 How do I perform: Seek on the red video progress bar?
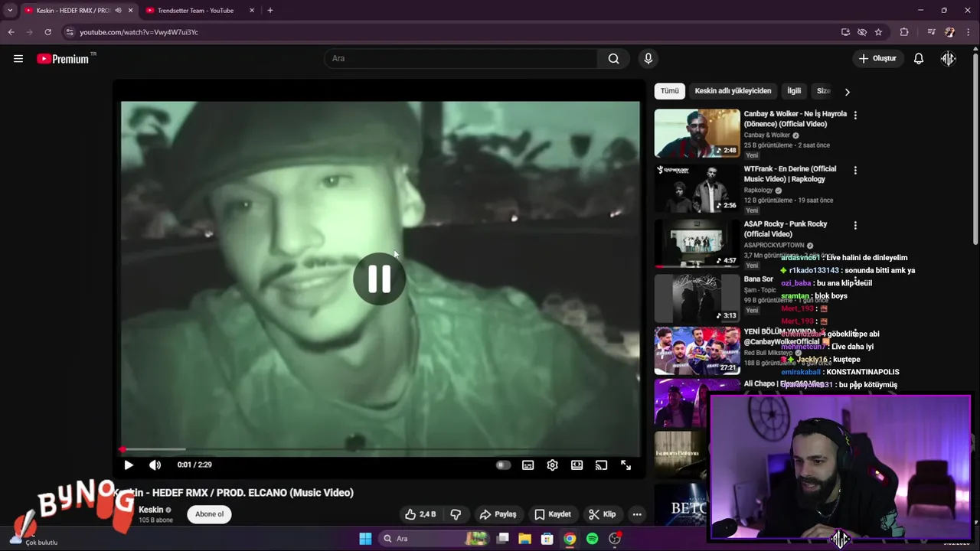380,449
